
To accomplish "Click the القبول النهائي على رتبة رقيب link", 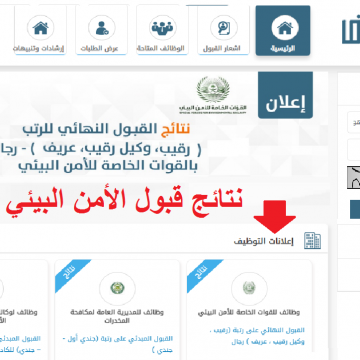I will pos(266,336).
